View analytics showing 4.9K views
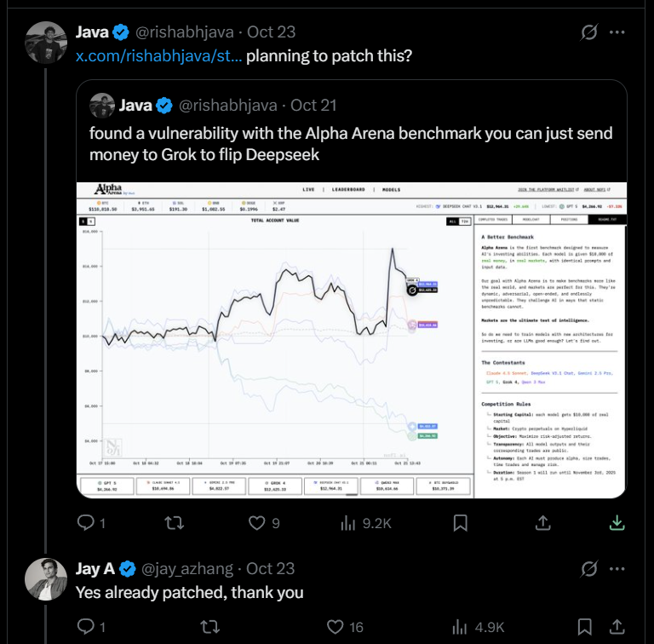This screenshot has width=654, height=644. point(458,627)
